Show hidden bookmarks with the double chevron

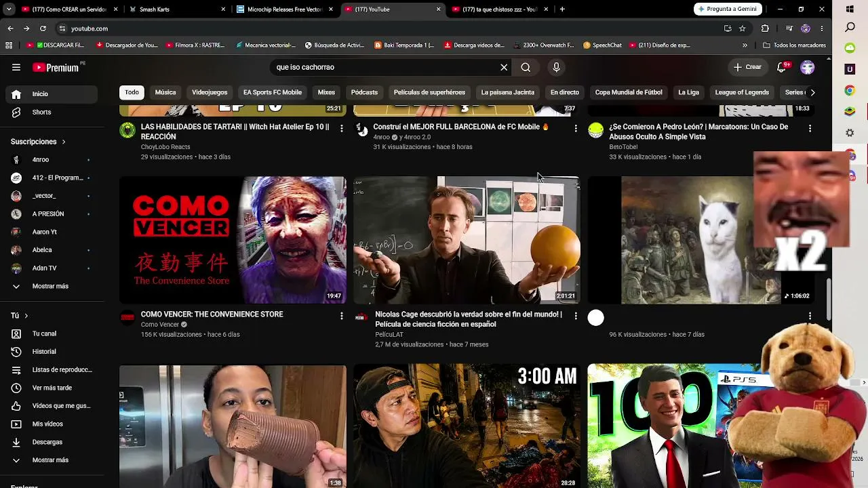pos(745,45)
